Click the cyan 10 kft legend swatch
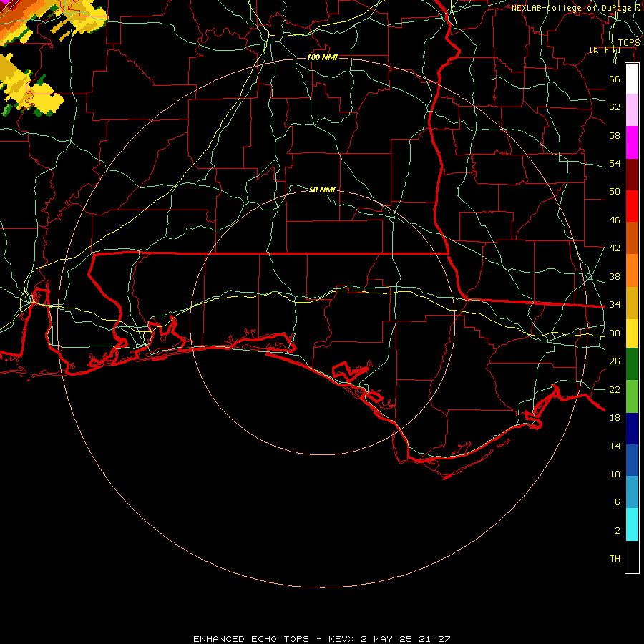Screen dimensions: 644x644 pos(632,525)
